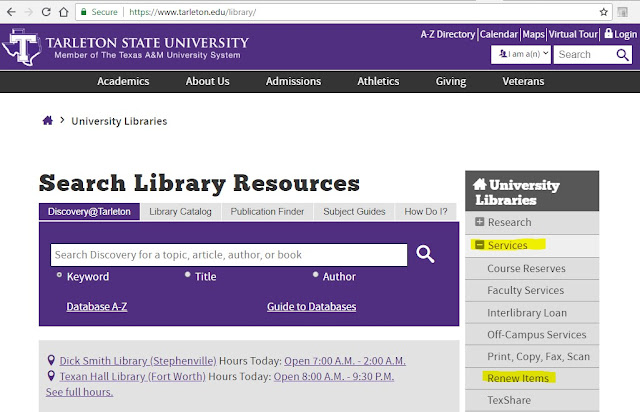640x412 pixels.
Task: Click the browser address bar URL
Action: 193,12
